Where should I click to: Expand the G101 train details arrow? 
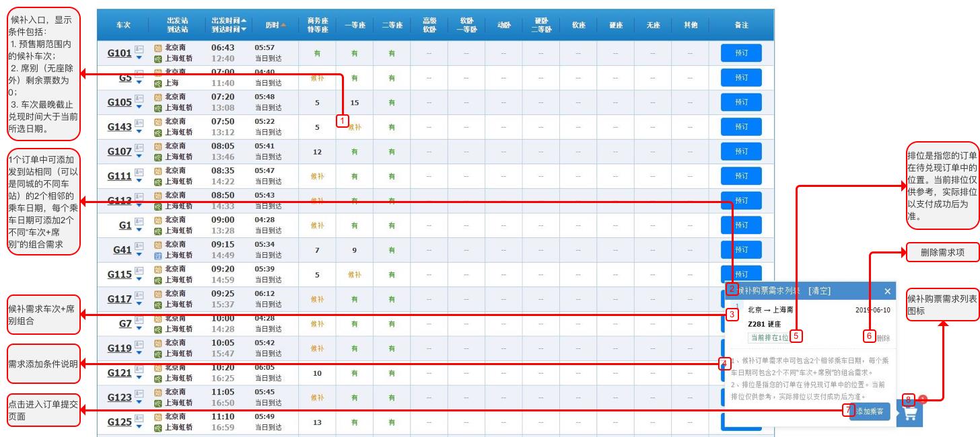coord(139,58)
